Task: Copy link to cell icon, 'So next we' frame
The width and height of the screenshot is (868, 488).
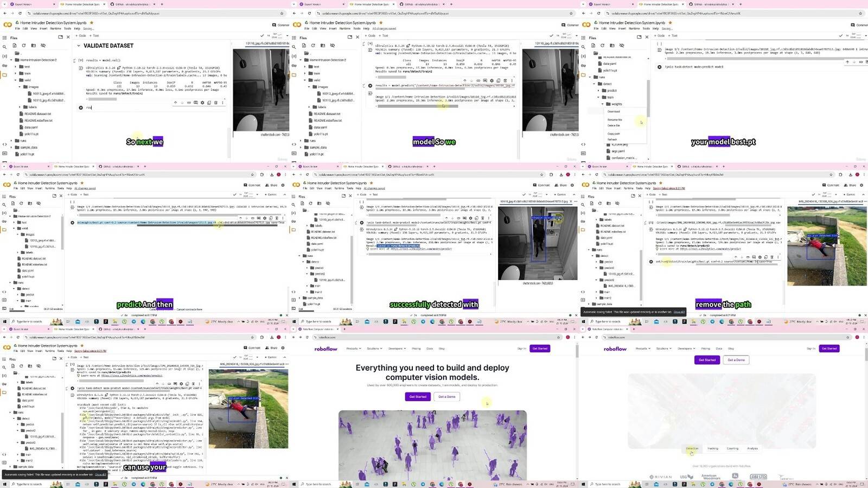Action: click(x=189, y=103)
